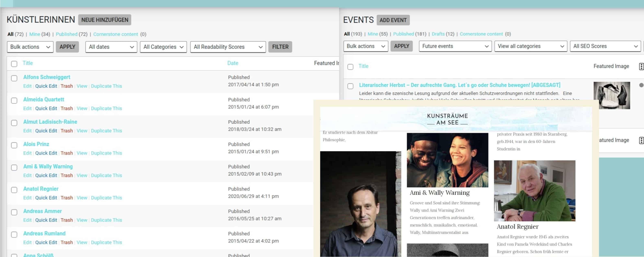The image size is (644, 257).
Task: Click the Kunsträume am See logo
Action: (447, 119)
